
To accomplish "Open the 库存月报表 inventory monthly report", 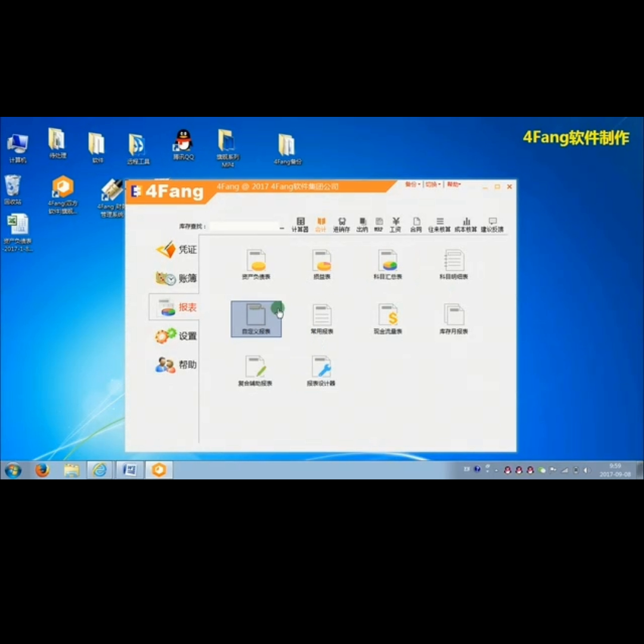I will [453, 319].
